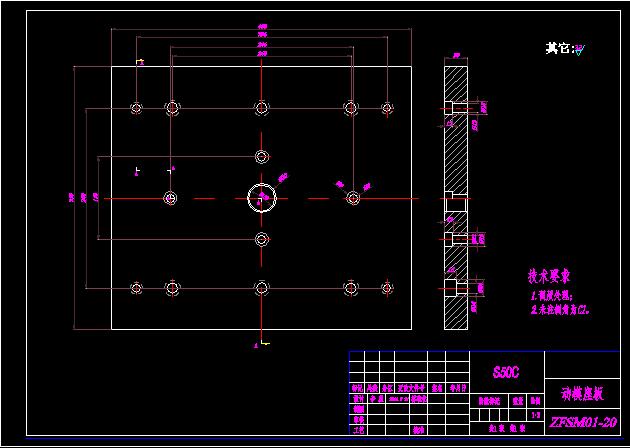The height and width of the screenshot is (448, 630).
Task: Click the part name "动模座板"
Action: click(582, 395)
